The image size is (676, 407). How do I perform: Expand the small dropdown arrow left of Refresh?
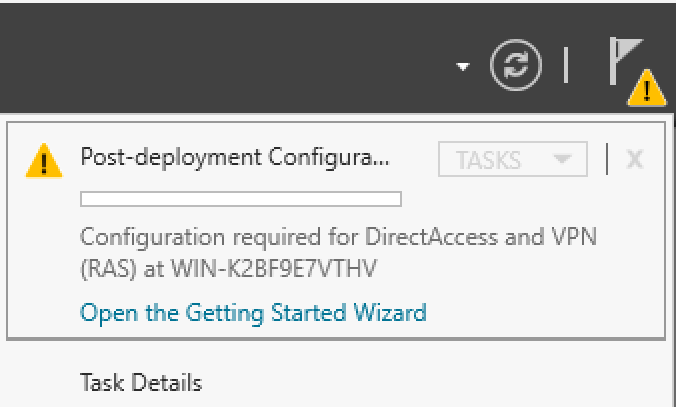coord(462,67)
